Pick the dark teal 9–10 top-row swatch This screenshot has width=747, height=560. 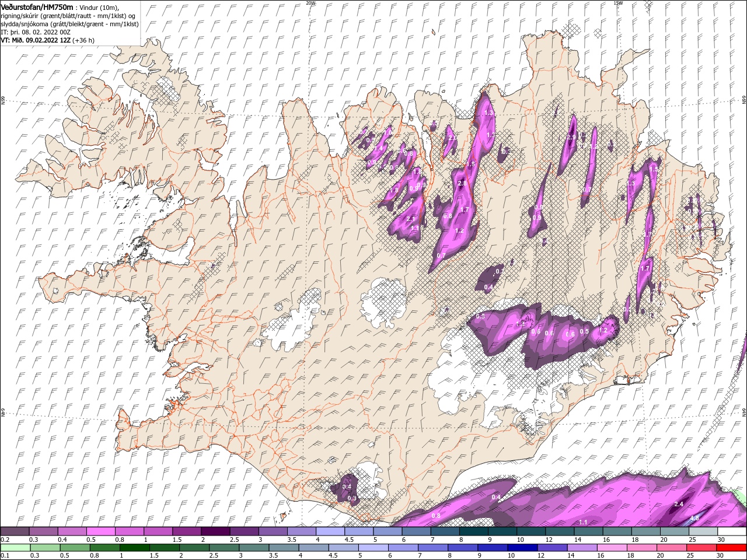point(502,531)
